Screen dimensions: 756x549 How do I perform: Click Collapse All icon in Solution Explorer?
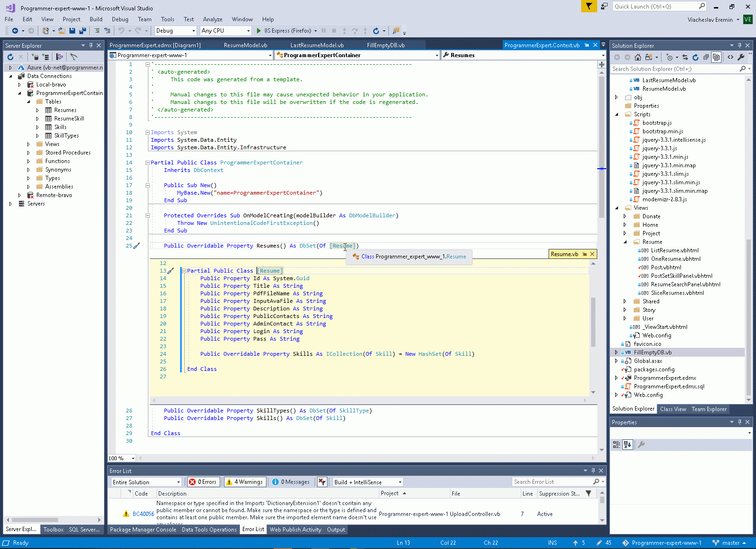tap(706, 57)
